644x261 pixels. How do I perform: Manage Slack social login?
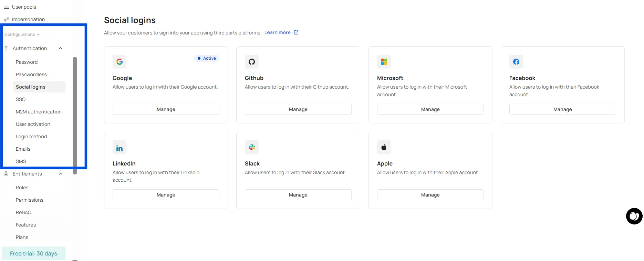(298, 195)
